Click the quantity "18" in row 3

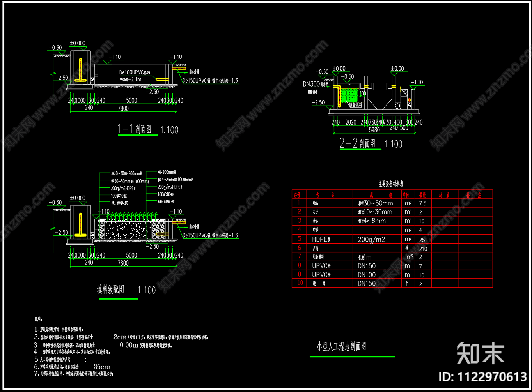tap(422, 221)
